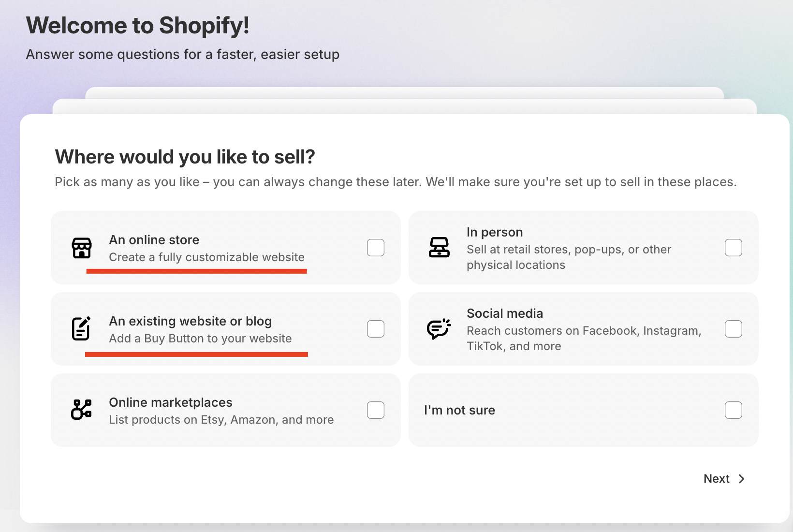Click the 'Welcome to Shopify!' heading
Image resolution: width=793 pixels, height=532 pixels.
click(138, 25)
